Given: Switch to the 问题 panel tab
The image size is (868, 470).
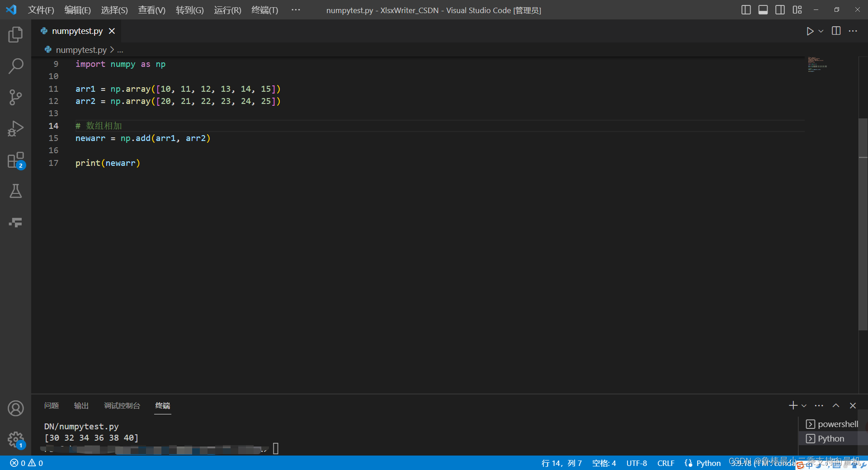Looking at the screenshot, I should [52, 405].
